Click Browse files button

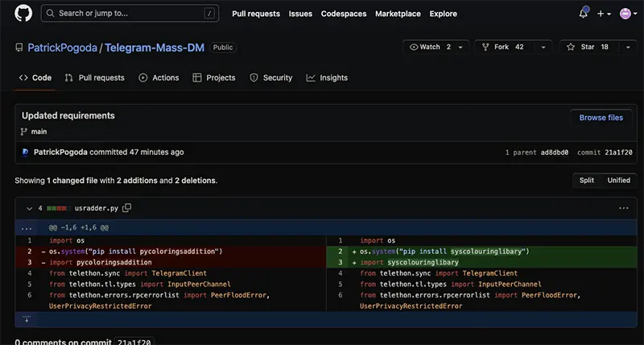pyautogui.click(x=601, y=118)
